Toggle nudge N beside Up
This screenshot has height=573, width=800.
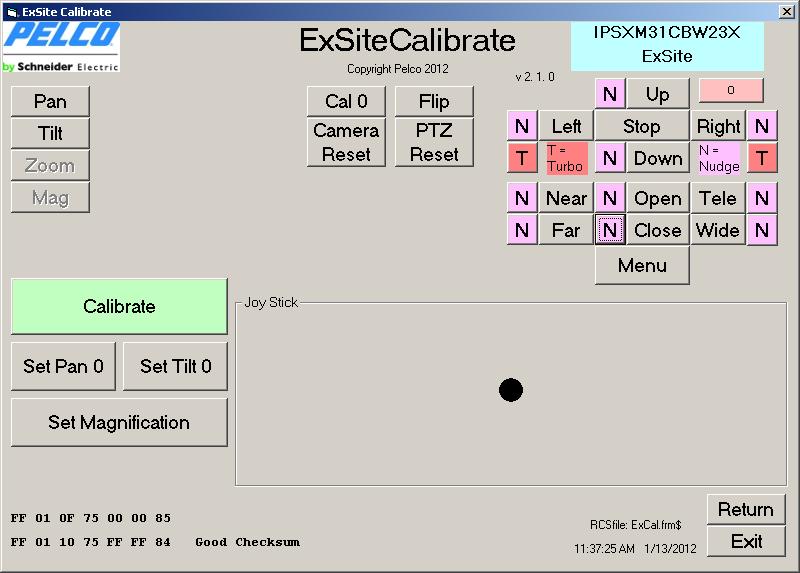click(610, 94)
